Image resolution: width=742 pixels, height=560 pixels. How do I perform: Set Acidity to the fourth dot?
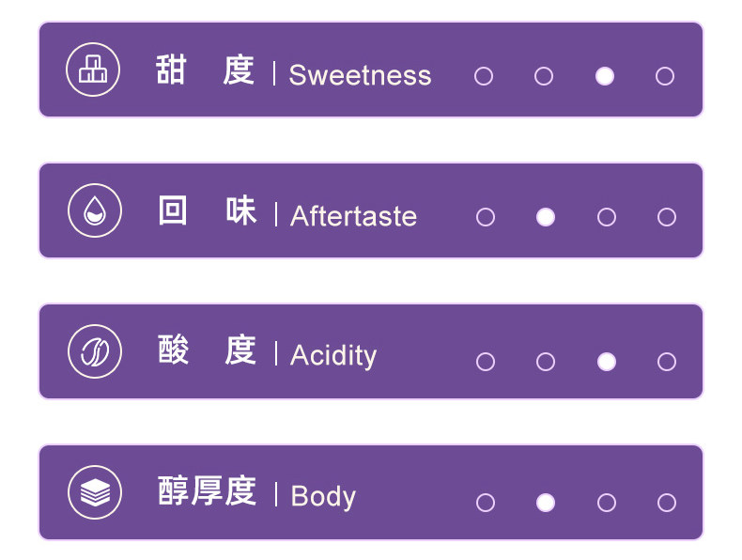pyautogui.click(x=667, y=362)
